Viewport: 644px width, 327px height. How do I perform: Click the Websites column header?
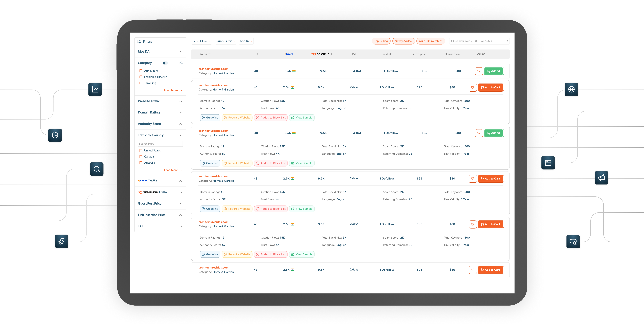pos(205,54)
